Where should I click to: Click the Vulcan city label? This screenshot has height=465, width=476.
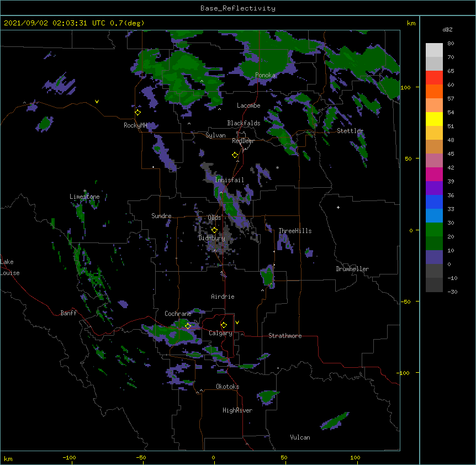click(300, 437)
